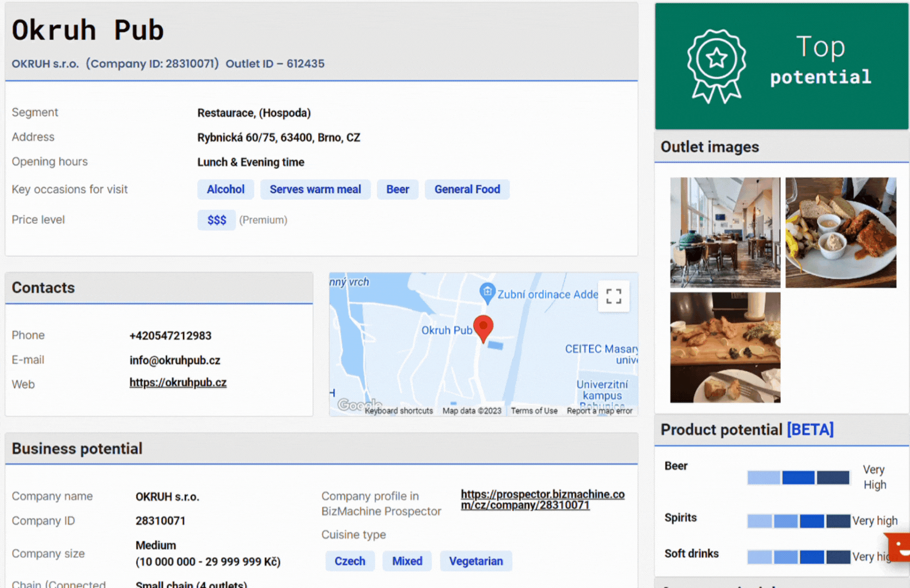910x588 pixels.
Task: Click the Small chain (4 outlets) value
Action: pyautogui.click(x=191, y=584)
